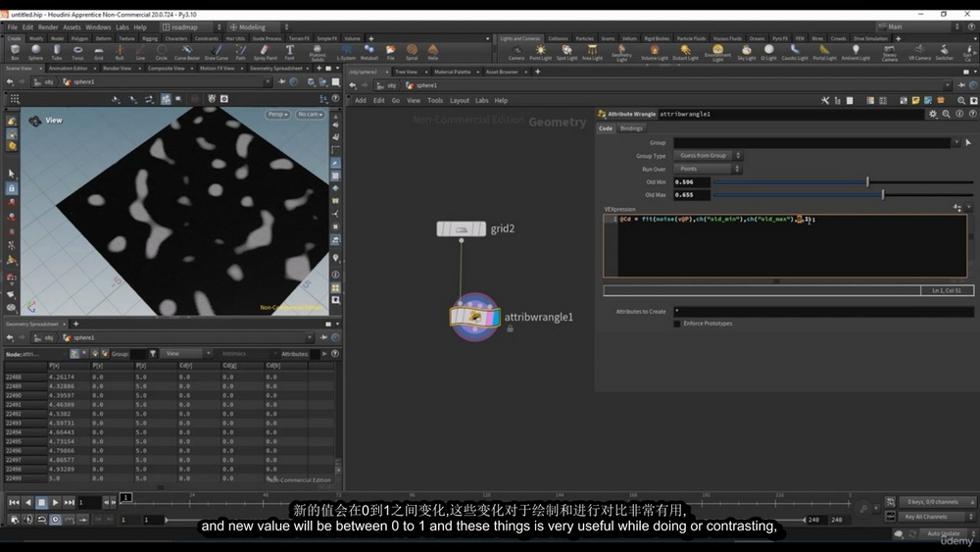Select the Tube shelf tool
Image resolution: width=980 pixels, height=552 pixels.
pyautogui.click(x=57, y=52)
